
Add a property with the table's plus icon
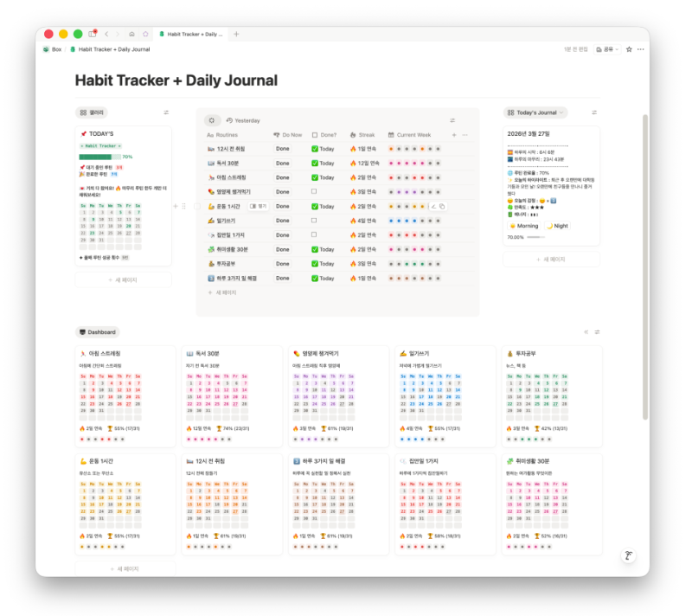tap(454, 135)
